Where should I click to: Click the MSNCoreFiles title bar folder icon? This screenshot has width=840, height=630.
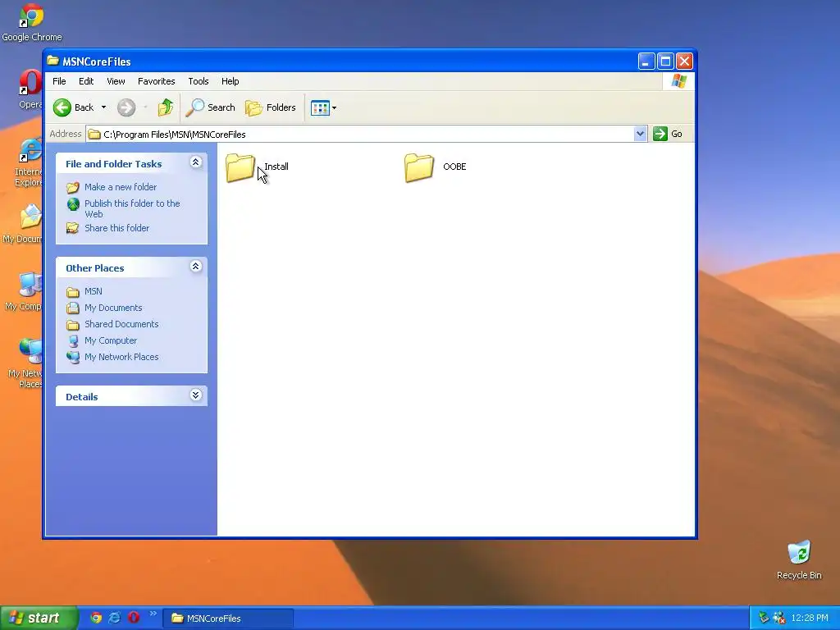tap(52, 61)
